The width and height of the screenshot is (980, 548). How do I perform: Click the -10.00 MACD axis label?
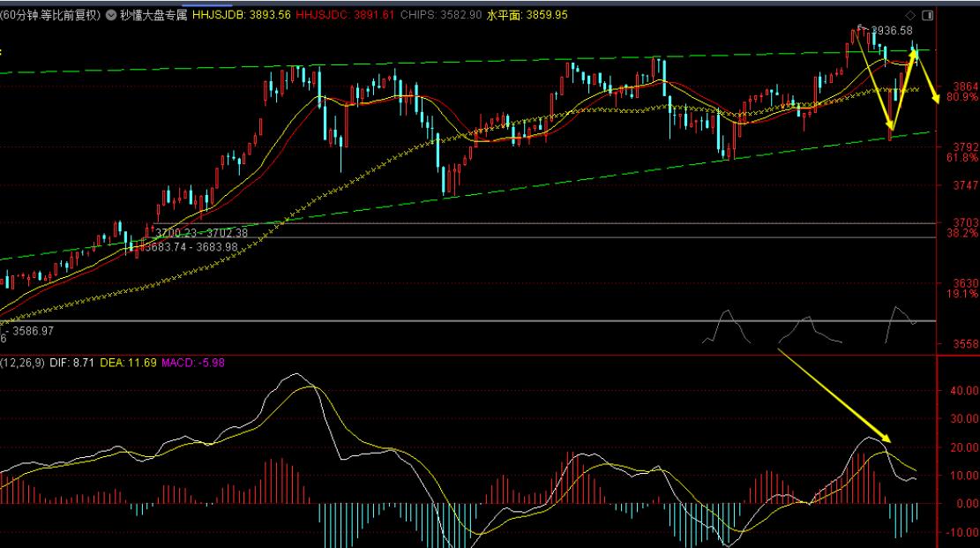tap(961, 532)
